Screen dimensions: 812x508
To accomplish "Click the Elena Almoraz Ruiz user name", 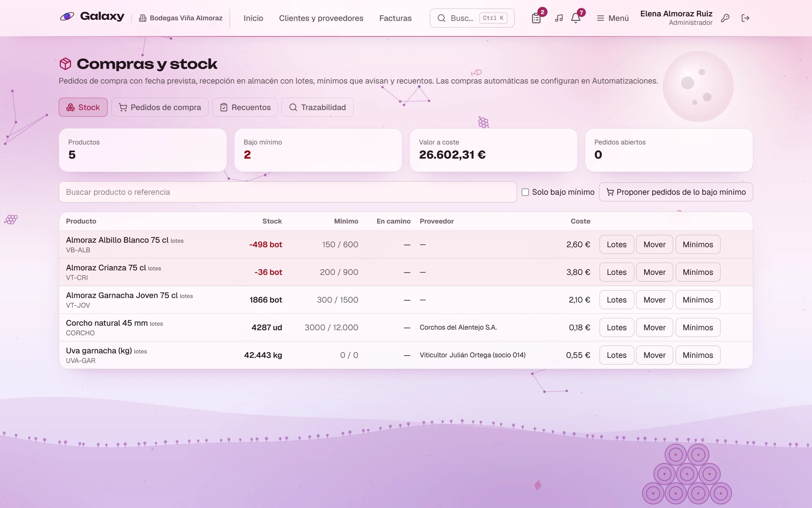I will (676, 14).
